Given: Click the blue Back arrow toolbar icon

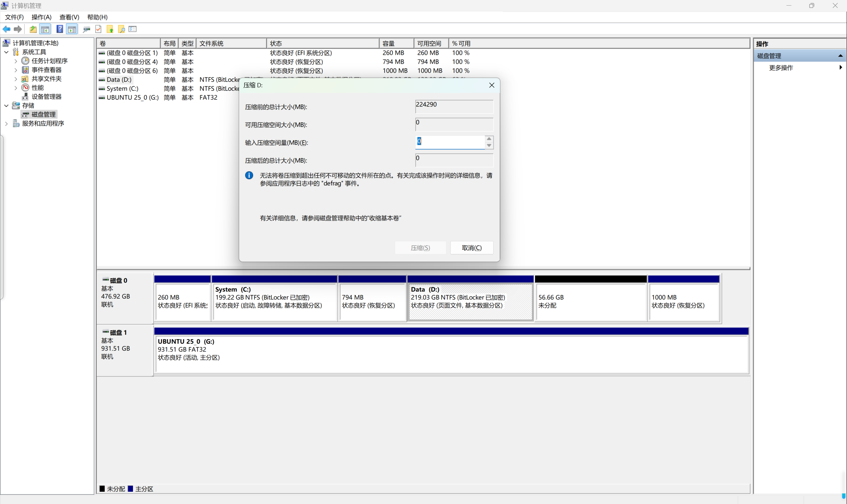Looking at the screenshot, I should click(7, 29).
